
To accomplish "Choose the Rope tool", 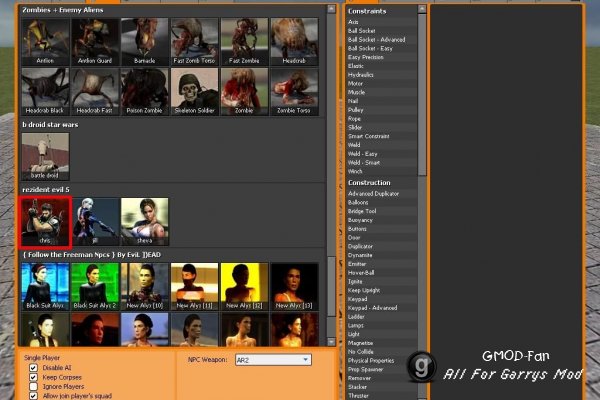I will click(x=382, y=119).
